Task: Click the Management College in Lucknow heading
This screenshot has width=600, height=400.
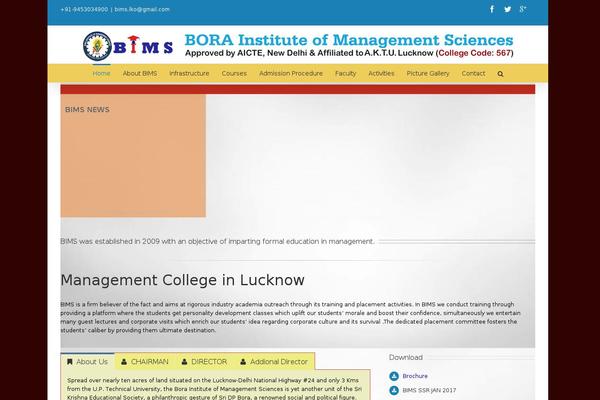Action: [182, 280]
